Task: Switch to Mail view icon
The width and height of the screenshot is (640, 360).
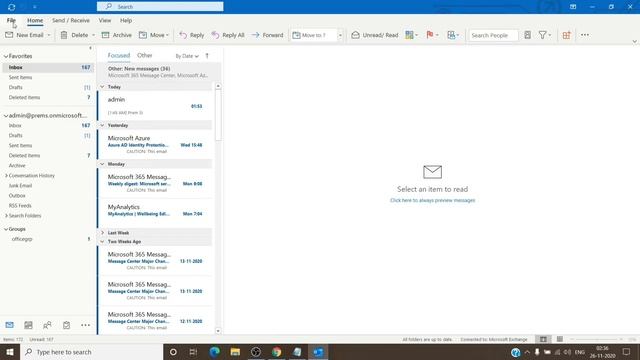Action: point(9,325)
